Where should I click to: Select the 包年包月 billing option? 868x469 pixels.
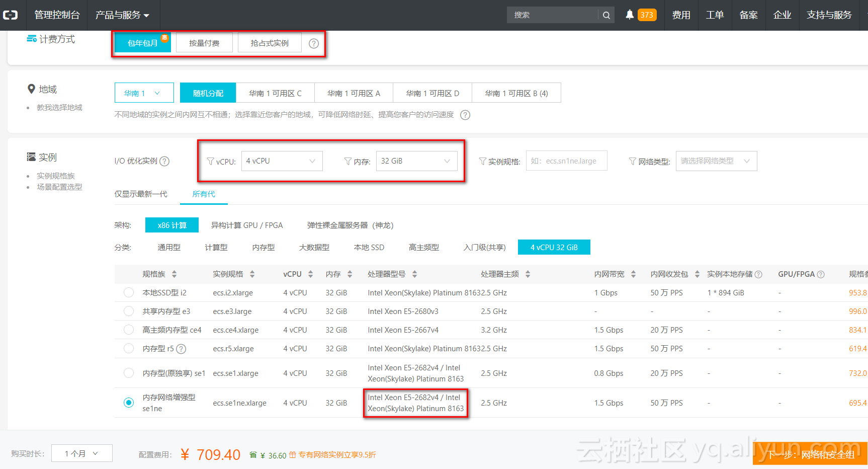[x=143, y=43]
